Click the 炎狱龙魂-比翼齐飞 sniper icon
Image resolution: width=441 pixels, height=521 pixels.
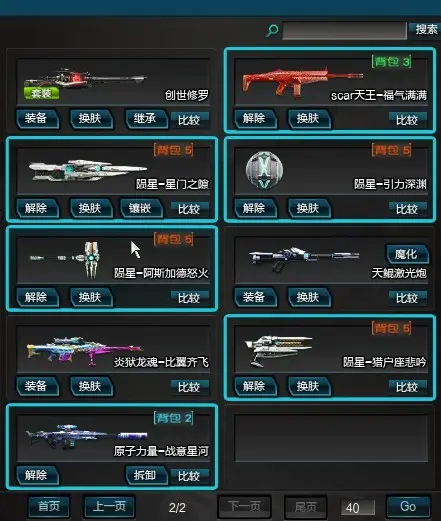[x=85, y=351]
